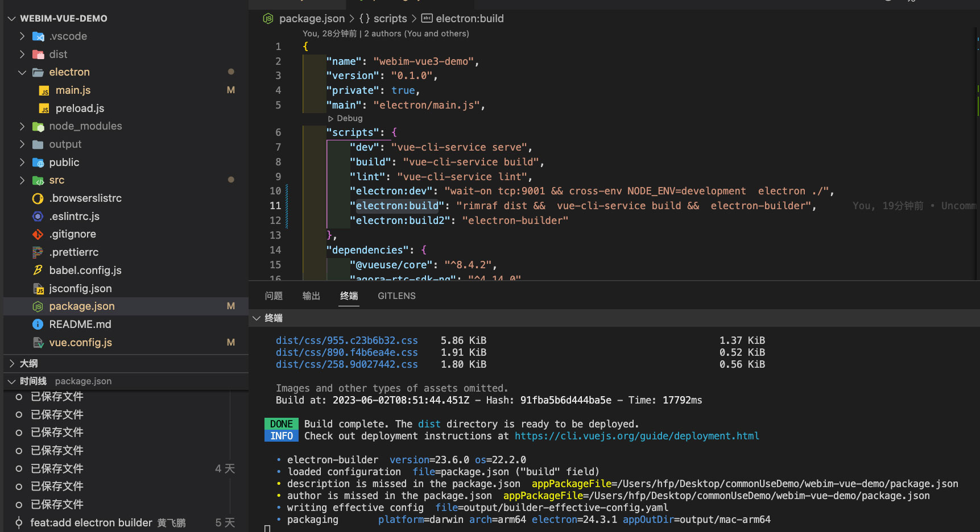Expand the 大纲 outline section
The width and height of the screenshot is (980, 532).
tap(12, 364)
